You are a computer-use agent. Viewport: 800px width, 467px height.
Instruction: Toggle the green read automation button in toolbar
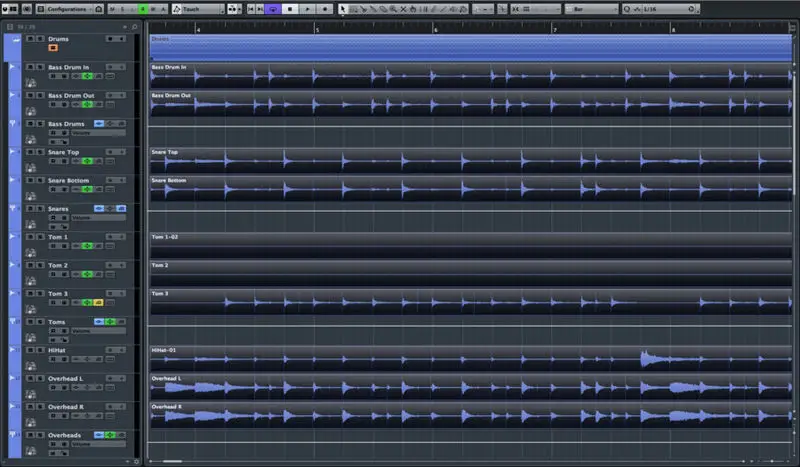(143, 9)
